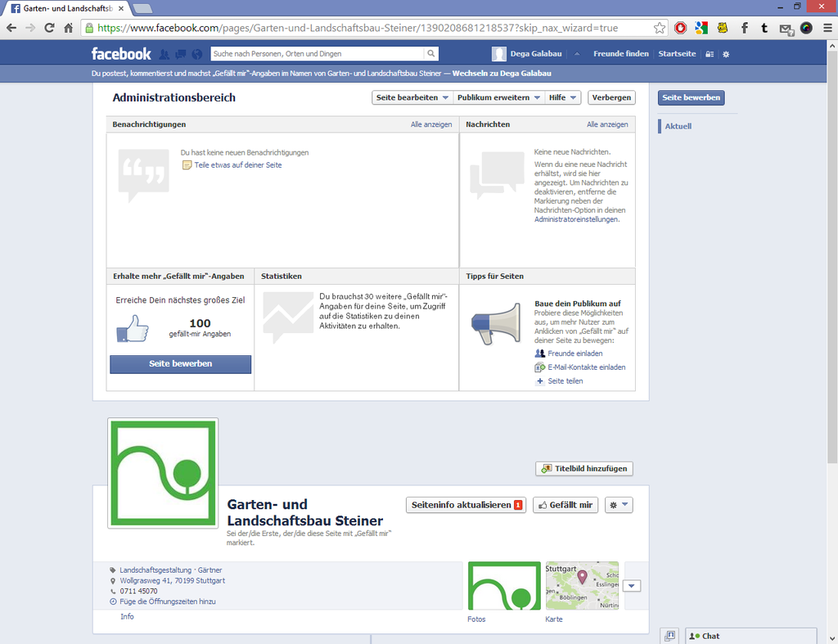Reload the page with refresh icon

[49, 28]
